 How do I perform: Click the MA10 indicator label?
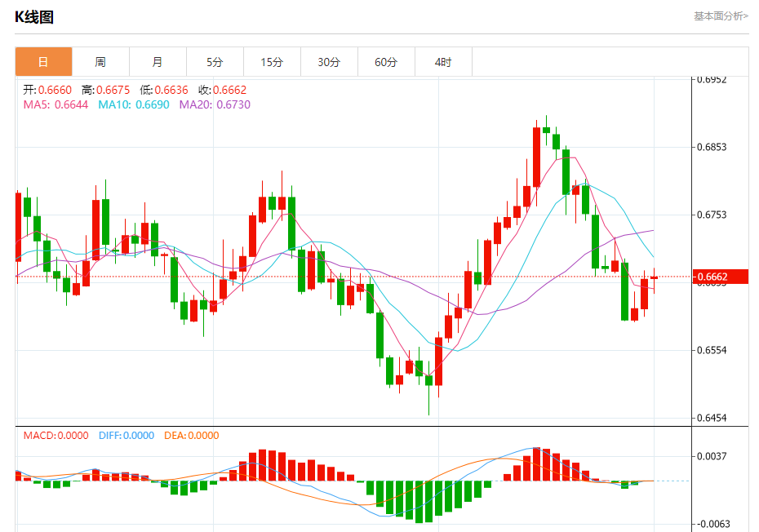(x=134, y=104)
